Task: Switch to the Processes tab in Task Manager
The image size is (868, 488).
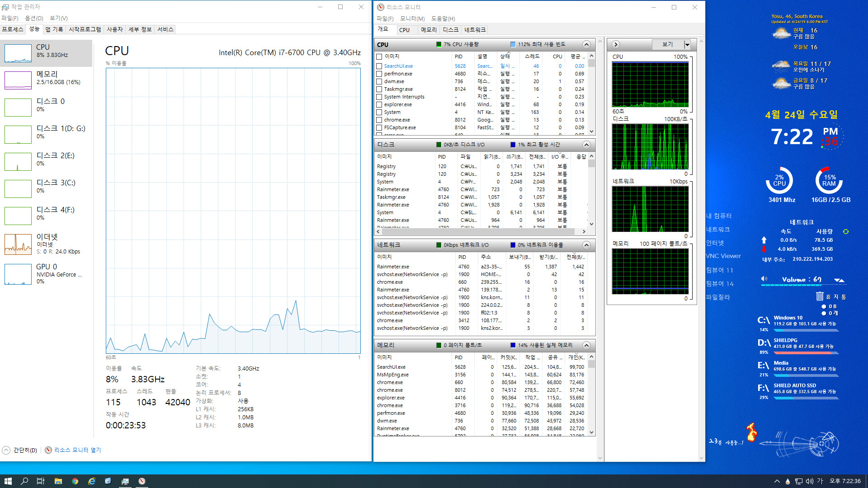Action: [13, 29]
